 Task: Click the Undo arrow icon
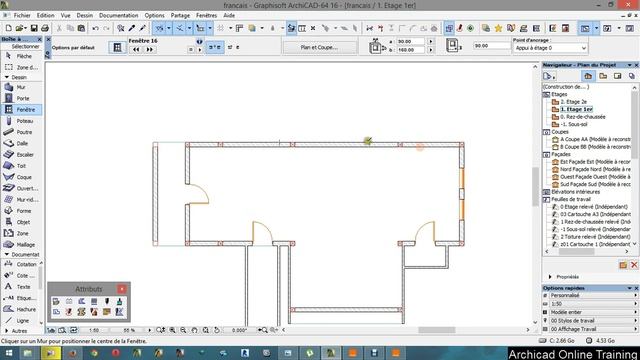click(96, 28)
